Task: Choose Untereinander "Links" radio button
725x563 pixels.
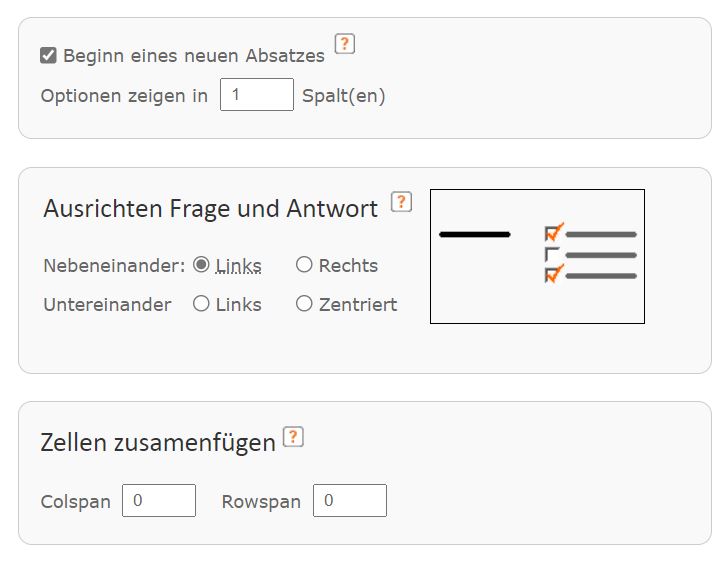Action: click(x=201, y=304)
